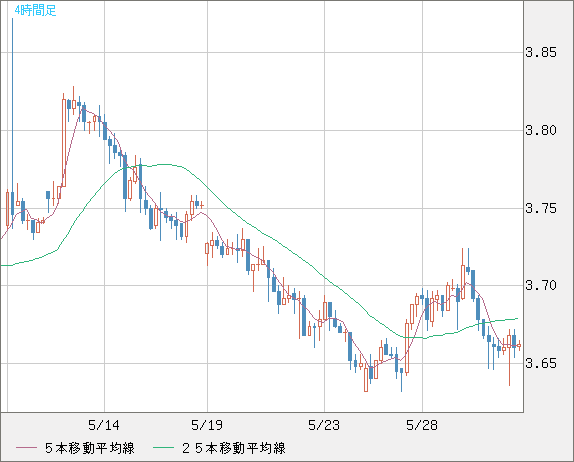Click the green 25-period legend line sample

(x=163, y=448)
